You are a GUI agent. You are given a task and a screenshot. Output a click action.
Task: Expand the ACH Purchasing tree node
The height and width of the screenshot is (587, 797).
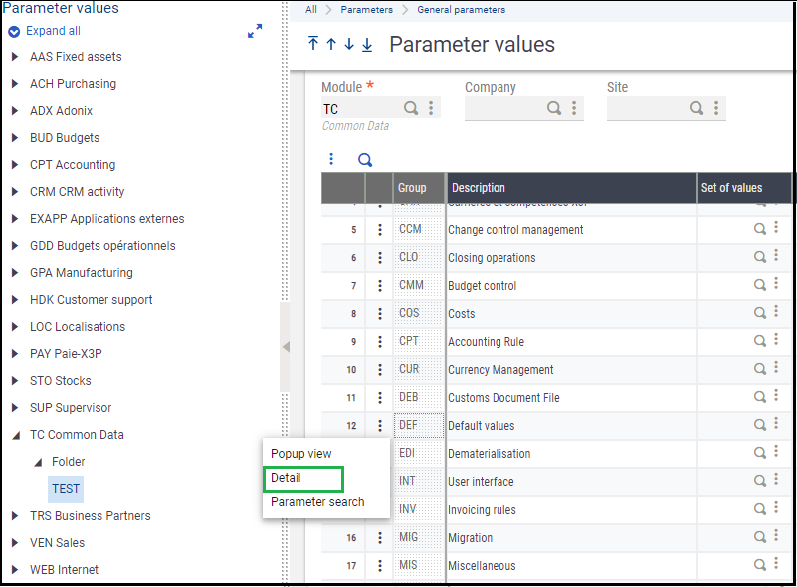point(15,84)
